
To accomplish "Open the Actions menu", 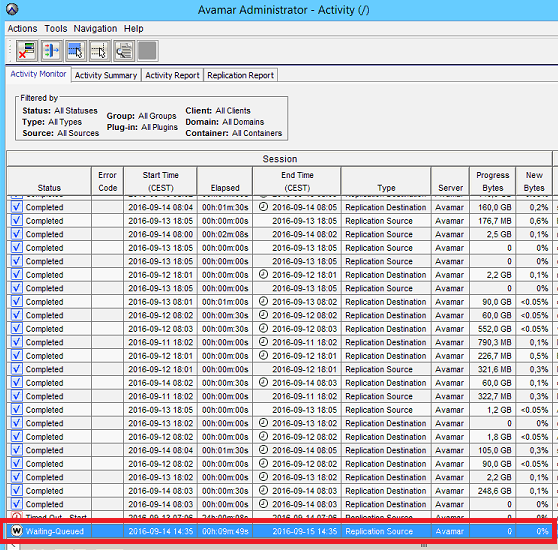I will pos(22,28).
